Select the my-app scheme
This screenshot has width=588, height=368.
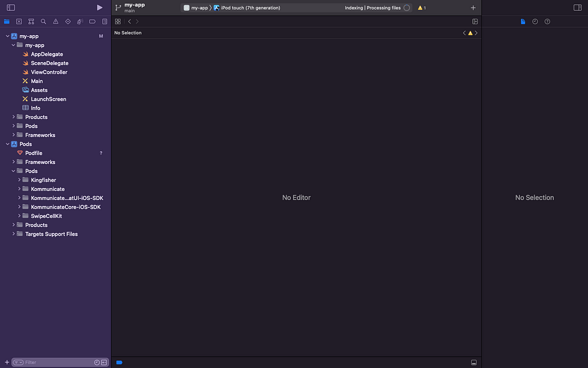pos(196,8)
